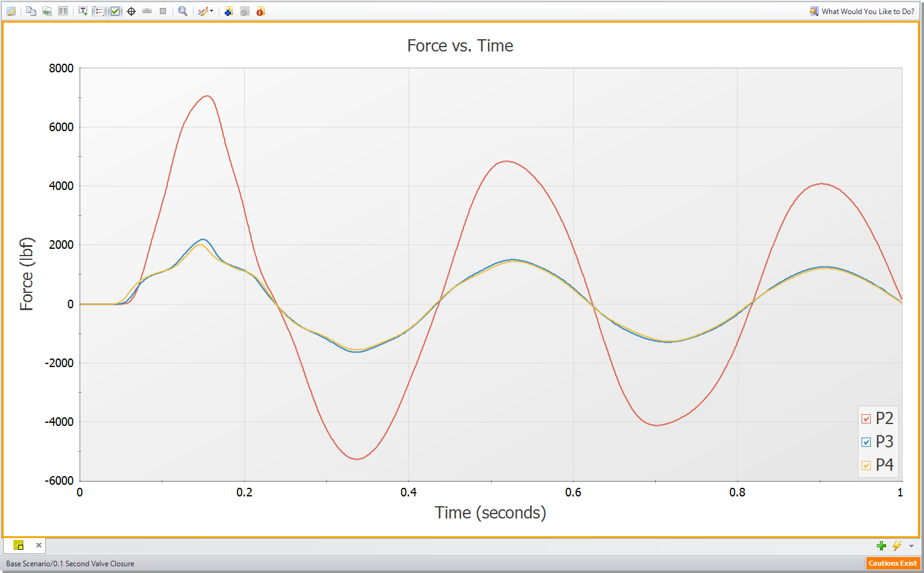Click the Cautions Exist status indicator
The height and width of the screenshot is (573, 924).
coord(893,563)
